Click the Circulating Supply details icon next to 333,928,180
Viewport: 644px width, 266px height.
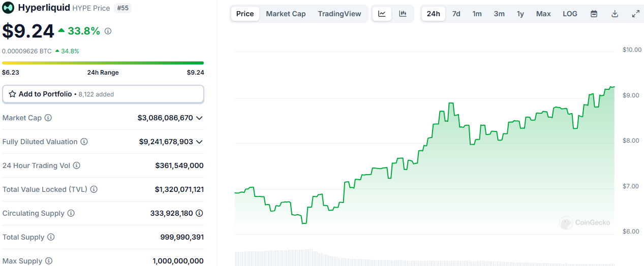pyautogui.click(x=199, y=213)
